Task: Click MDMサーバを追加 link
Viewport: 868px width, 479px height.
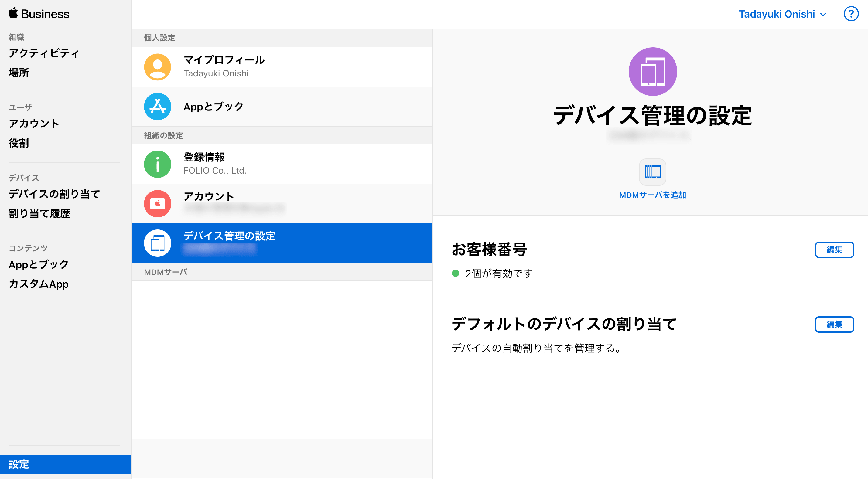Action: [652, 195]
